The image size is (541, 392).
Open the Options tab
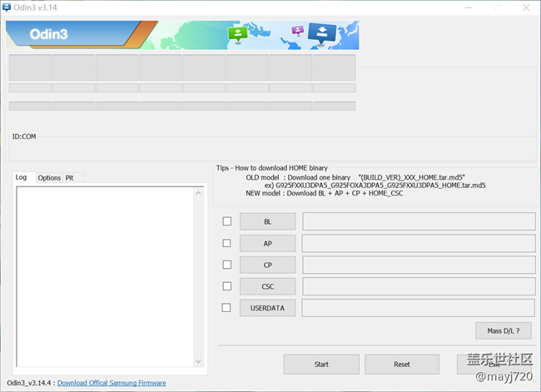(x=49, y=177)
